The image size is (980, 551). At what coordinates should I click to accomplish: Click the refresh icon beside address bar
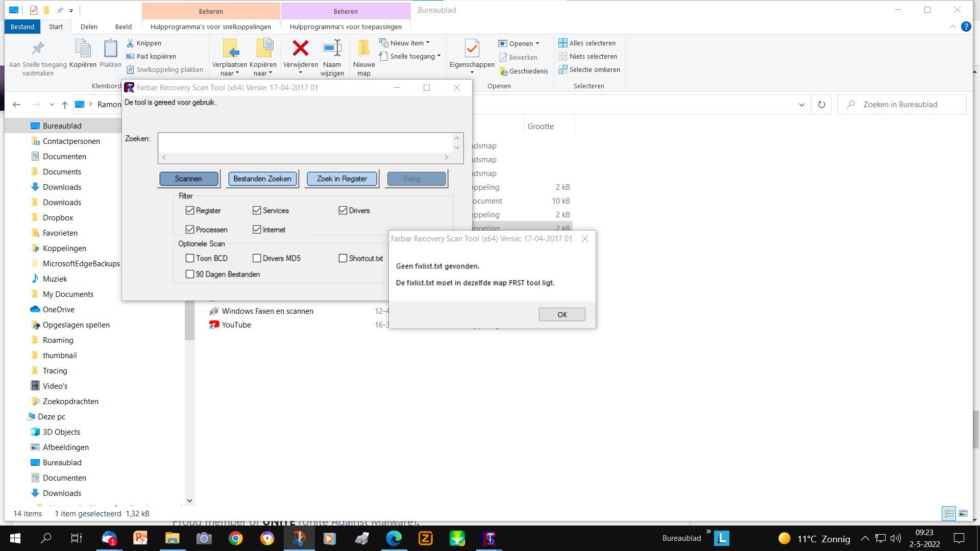click(821, 105)
